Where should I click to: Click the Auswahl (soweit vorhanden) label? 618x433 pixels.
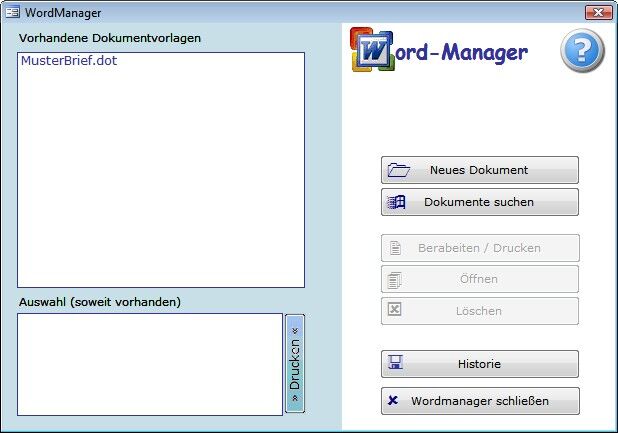(x=100, y=301)
